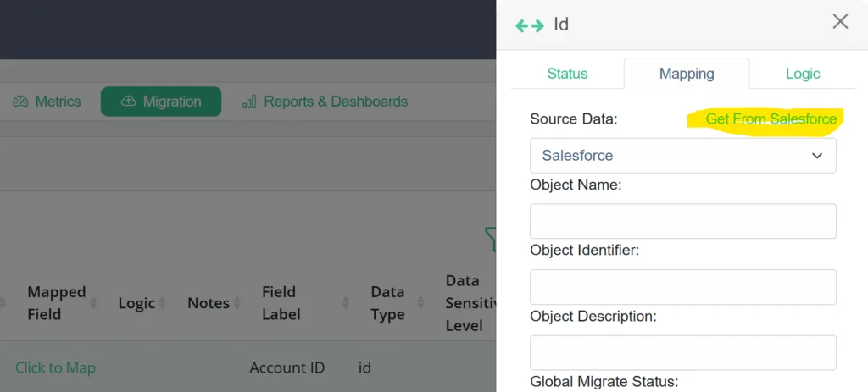Click the Logic column header text
868x392 pixels.
coord(136,303)
